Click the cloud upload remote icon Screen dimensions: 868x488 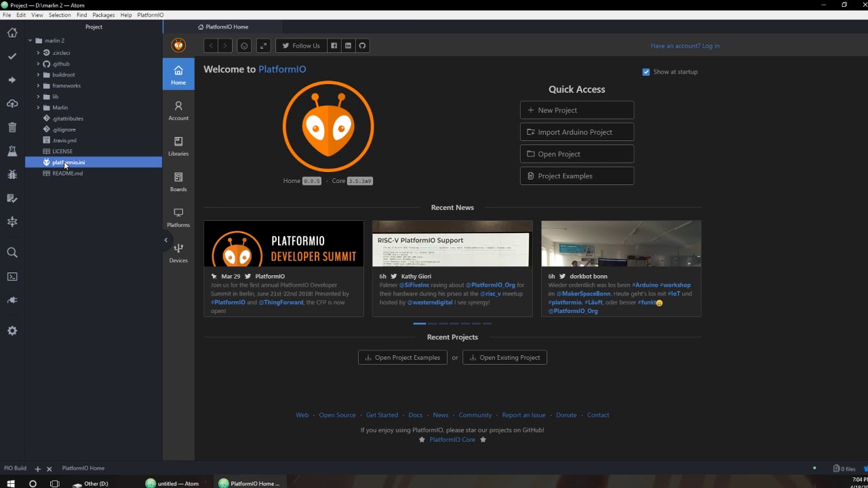12,104
